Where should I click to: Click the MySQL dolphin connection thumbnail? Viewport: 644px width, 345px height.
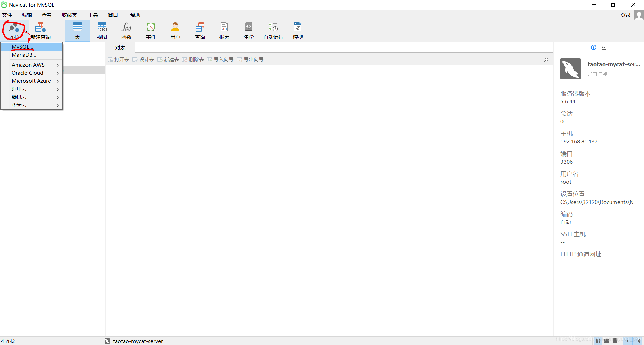click(x=570, y=69)
